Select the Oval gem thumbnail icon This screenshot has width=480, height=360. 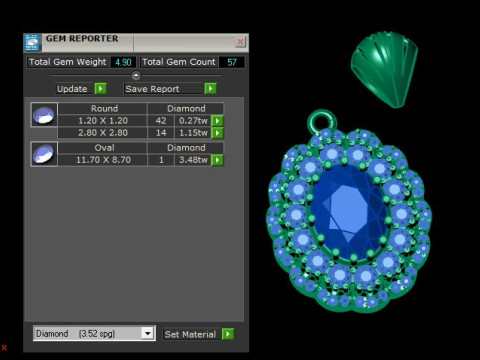click(x=44, y=154)
